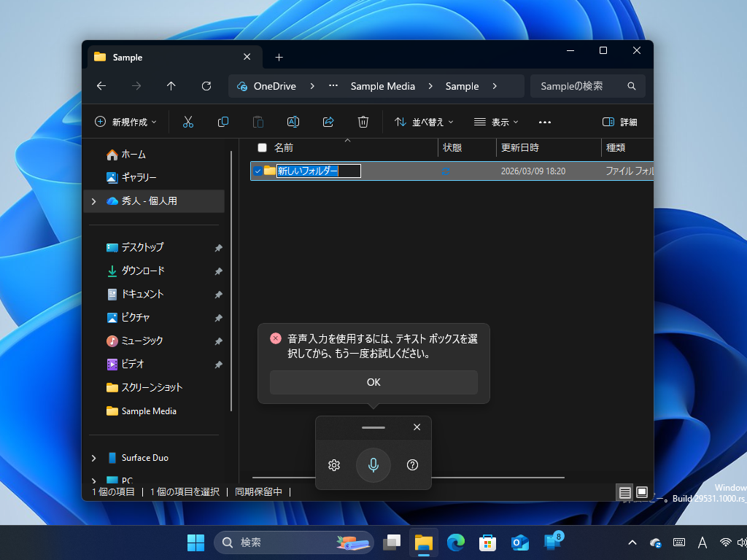Start dictation with the microphone
Screen dimensions: 747x560
coord(373,465)
